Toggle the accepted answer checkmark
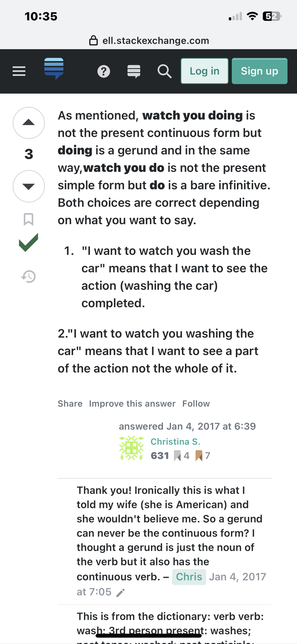Viewport: 297px width, 644px height. (29, 242)
